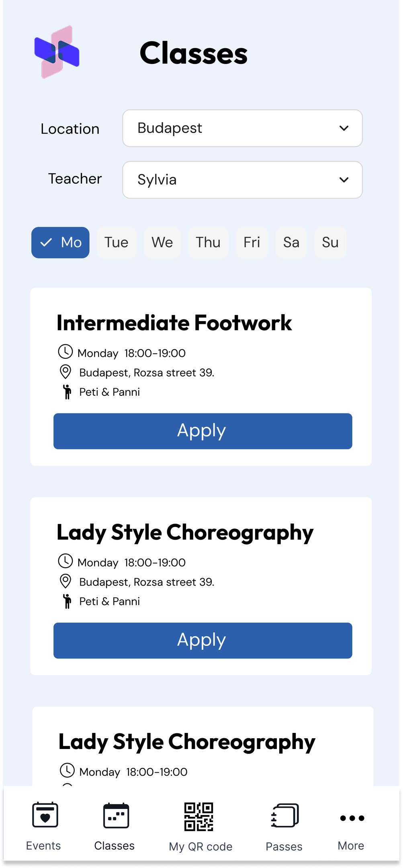The image size is (403, 868).
Task: Apply to first Lady Style Choreography class
Action: (203, 641)
